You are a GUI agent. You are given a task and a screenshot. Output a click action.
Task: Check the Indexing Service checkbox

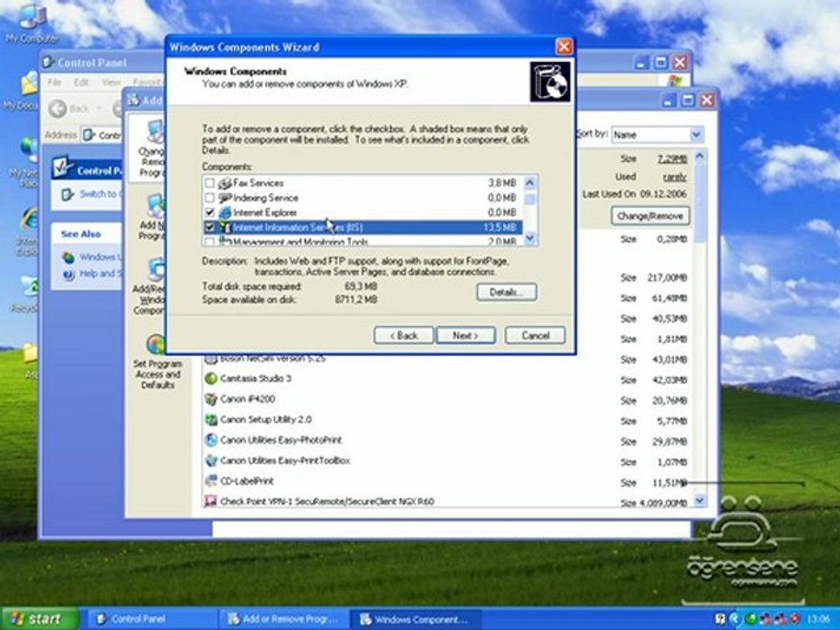(209, 198)
